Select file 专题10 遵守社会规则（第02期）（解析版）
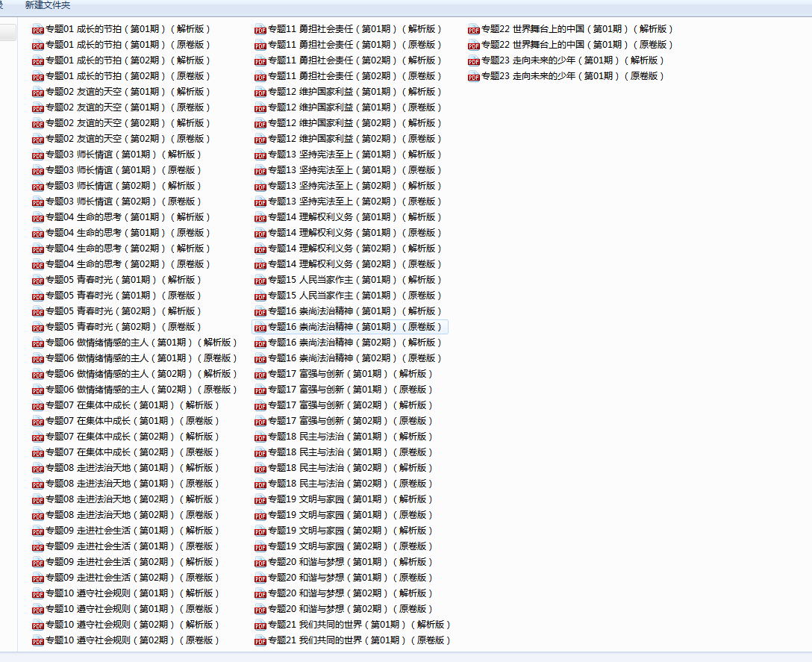Image resolution: width=812 pixels, height=662 pixels. click(126, 625)
